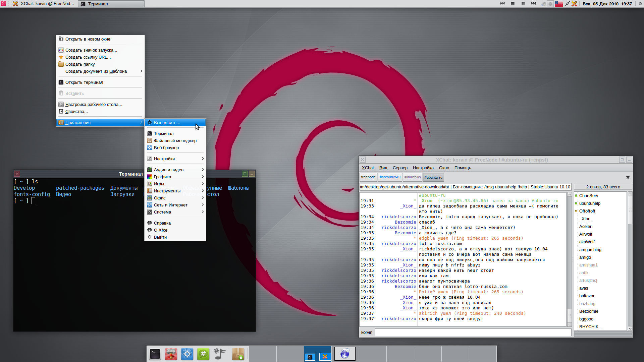Open the music note player dock icon
This screenshot has width=644, height=362.
click(x=219, y=354)
